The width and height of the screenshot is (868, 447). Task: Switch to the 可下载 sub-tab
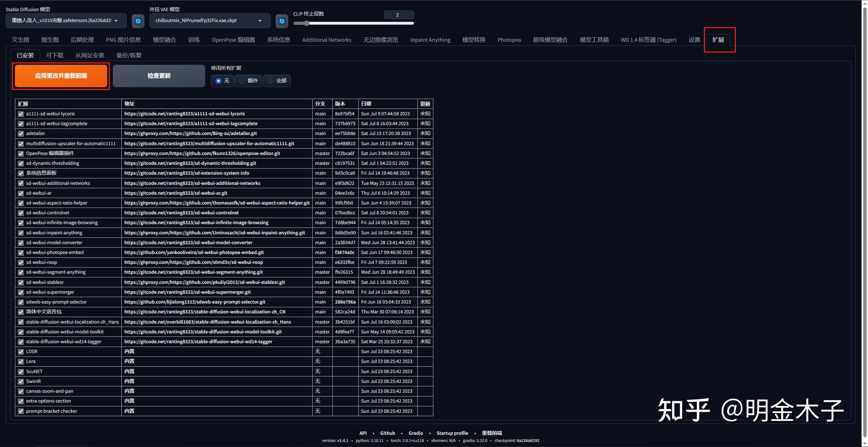55,55
